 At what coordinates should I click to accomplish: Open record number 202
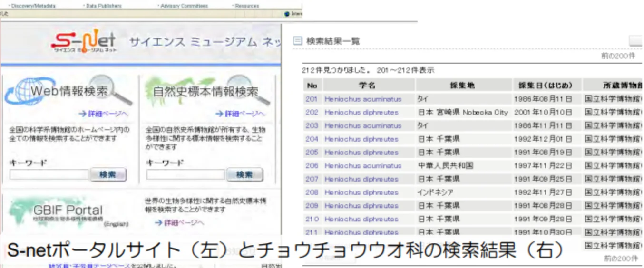point(312,113)
